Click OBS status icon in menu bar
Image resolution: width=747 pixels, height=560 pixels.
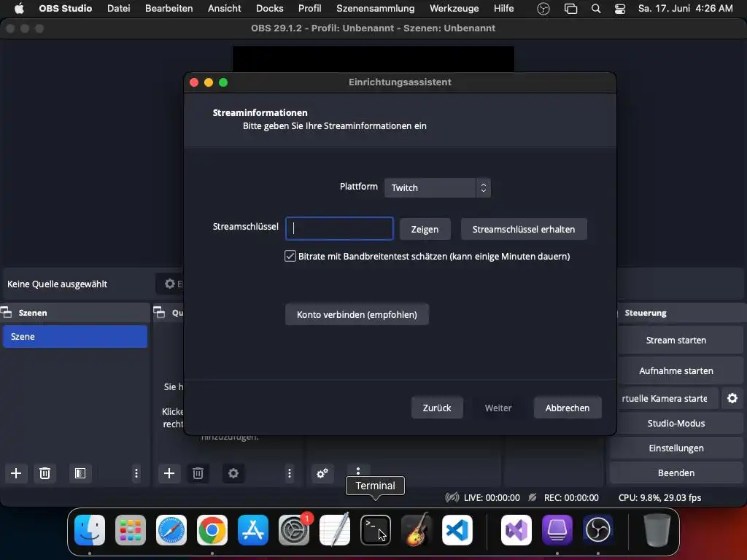click(543, 9)
